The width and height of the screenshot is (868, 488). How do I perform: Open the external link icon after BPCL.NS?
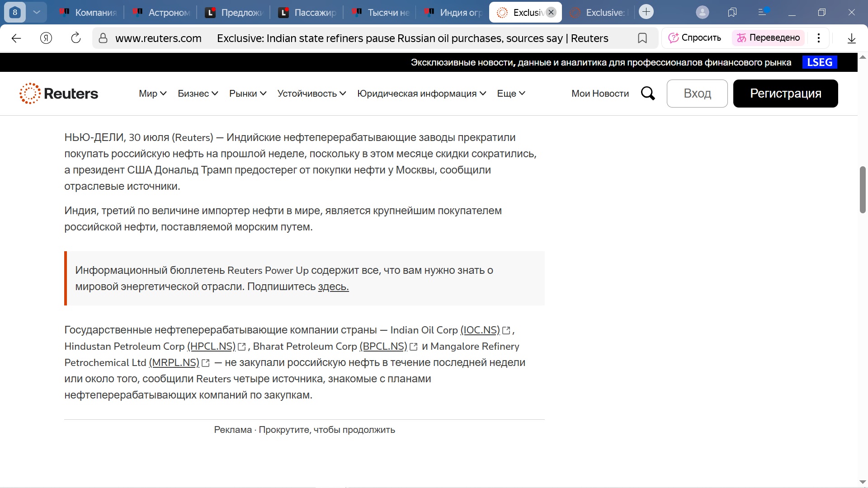(x=413, y=347)
